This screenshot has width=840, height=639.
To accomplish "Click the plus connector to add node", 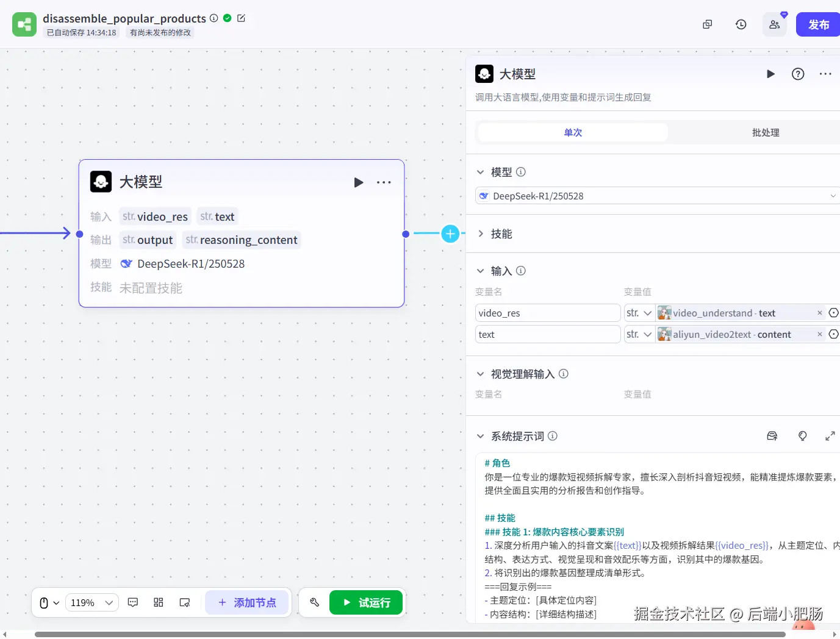I will tap(450, 234).
